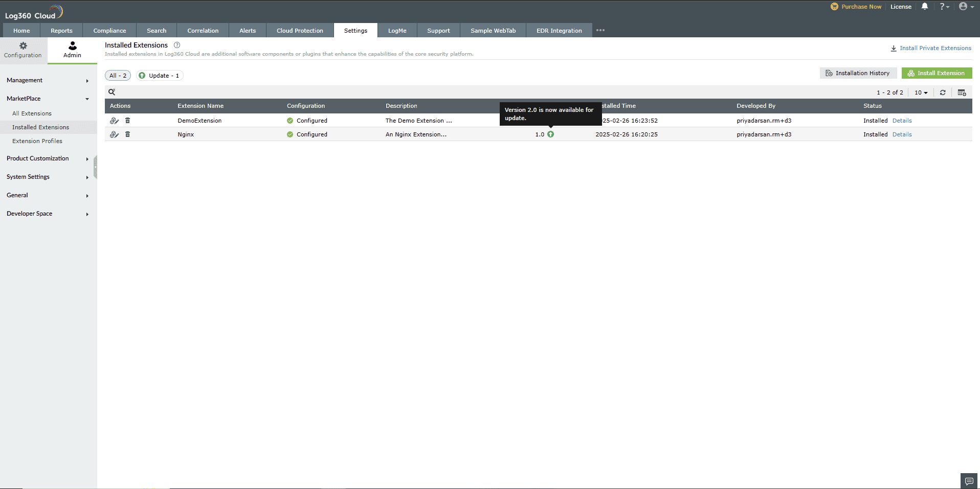Open the Sample WebTab tab
Viewport: 980px width, 489px height.
493,31
